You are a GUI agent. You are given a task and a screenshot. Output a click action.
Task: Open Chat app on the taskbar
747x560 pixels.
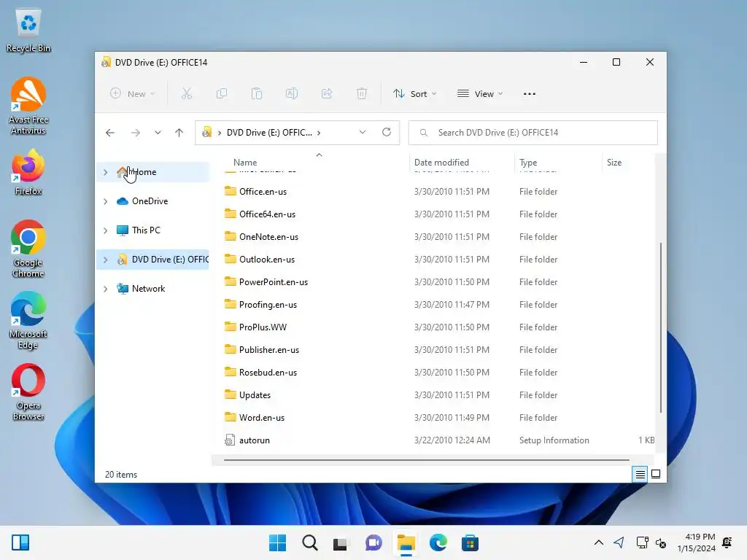tap(373, 542)
